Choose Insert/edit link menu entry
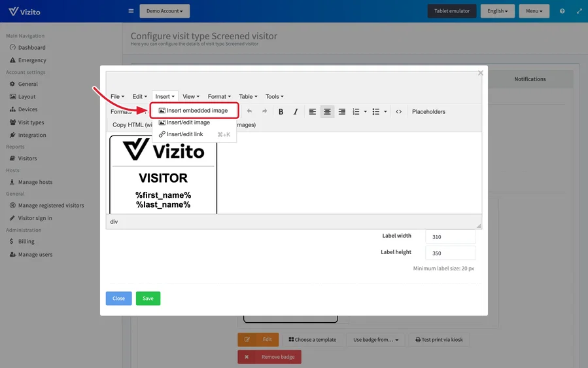 click(x=194, y=134)
